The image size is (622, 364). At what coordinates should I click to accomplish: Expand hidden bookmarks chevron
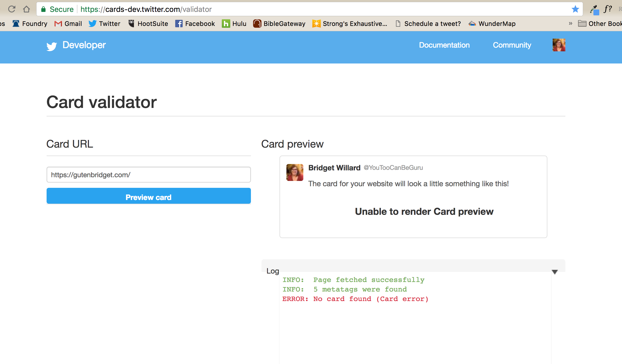click(x=570, y=24)
